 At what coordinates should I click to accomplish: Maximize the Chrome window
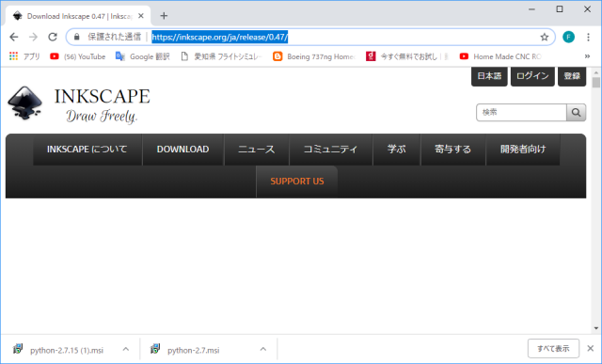click(x=560, y=9)
